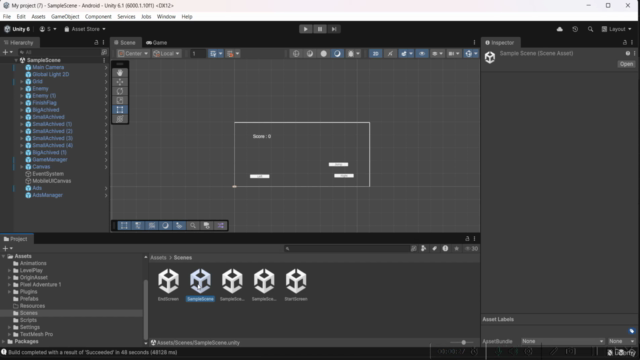Click the Project folder tree scrollbar
Viewport: 640px width, 360px height.
click(146, 310)
